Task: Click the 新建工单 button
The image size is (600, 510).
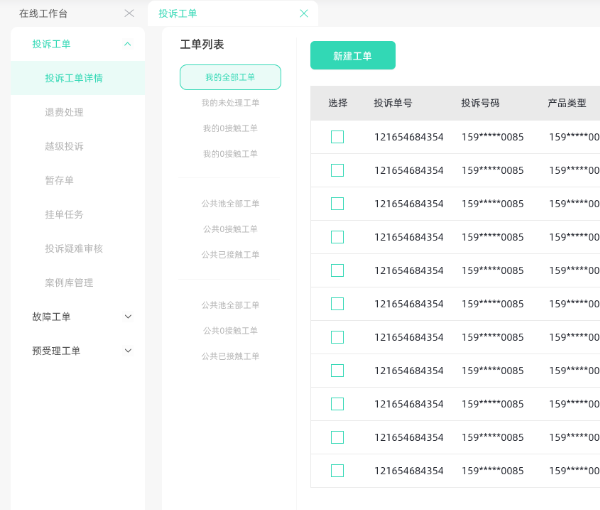Action: [x=352, y=56]
